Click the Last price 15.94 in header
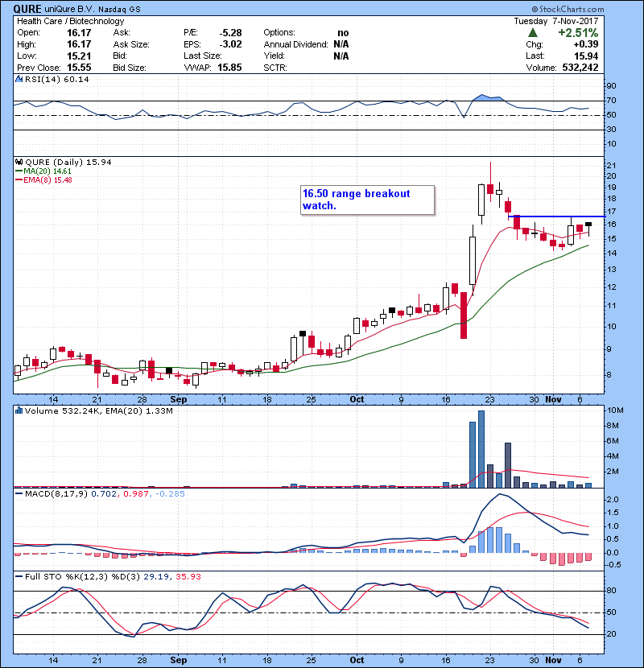644x668 pixels. tap(587, 56)
